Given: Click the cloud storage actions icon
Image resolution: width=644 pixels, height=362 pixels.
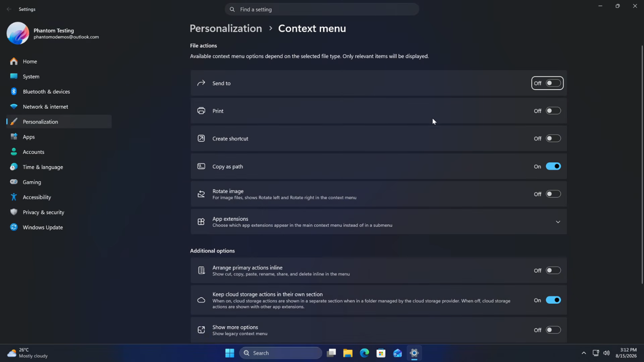Looking at the screenshot, I should (x=201, y=300).
